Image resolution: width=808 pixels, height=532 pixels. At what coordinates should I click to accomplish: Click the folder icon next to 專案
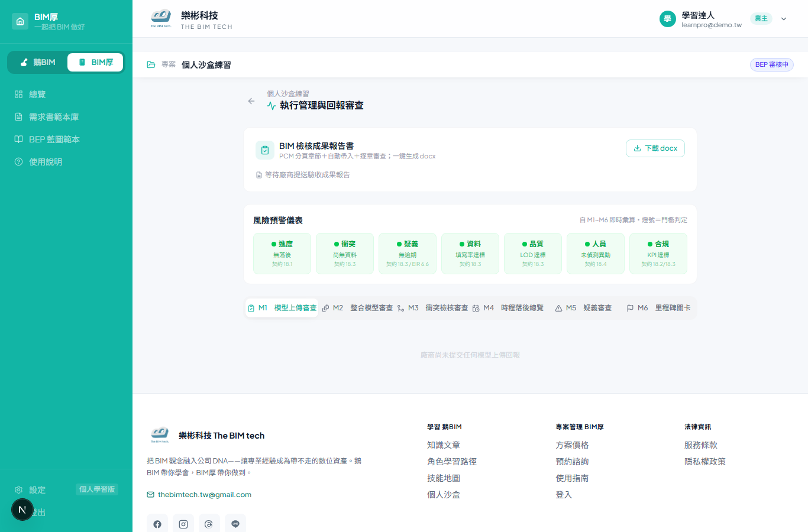point(151,64)
